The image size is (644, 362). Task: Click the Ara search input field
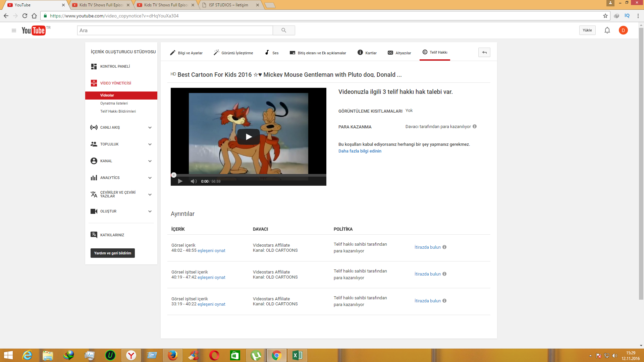pyautogui.click(x=175, y=31)
